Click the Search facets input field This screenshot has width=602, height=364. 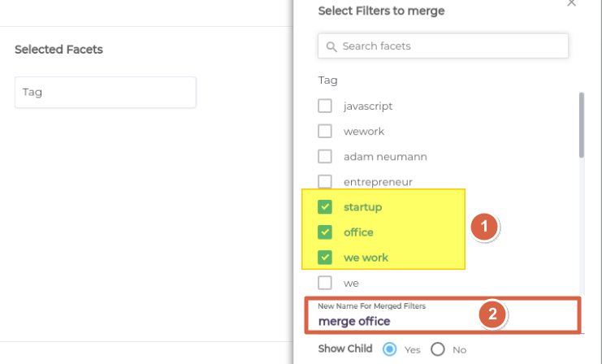[443, 46]
